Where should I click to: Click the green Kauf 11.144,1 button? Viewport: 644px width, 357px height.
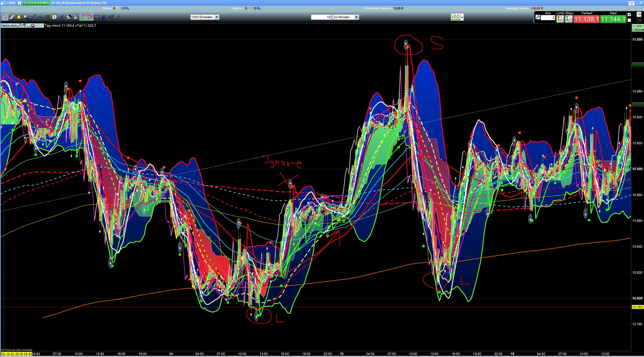(x=613, y=19)
